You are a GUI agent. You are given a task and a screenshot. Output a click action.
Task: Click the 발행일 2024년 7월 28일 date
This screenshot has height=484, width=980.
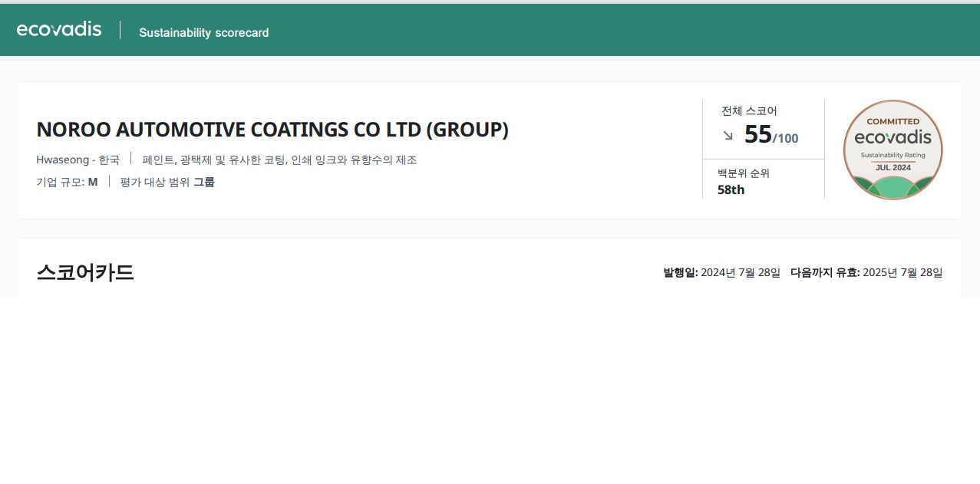point(722,272)
